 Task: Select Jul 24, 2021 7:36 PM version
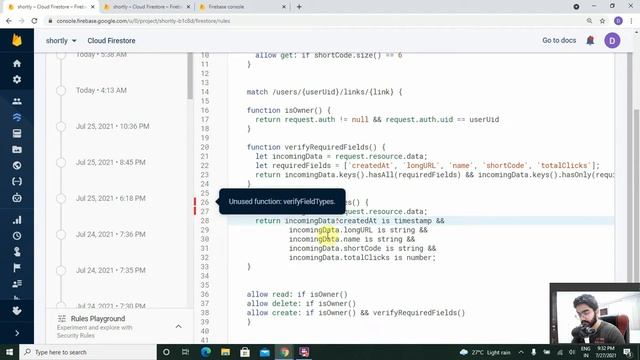[x=111, y=234]
